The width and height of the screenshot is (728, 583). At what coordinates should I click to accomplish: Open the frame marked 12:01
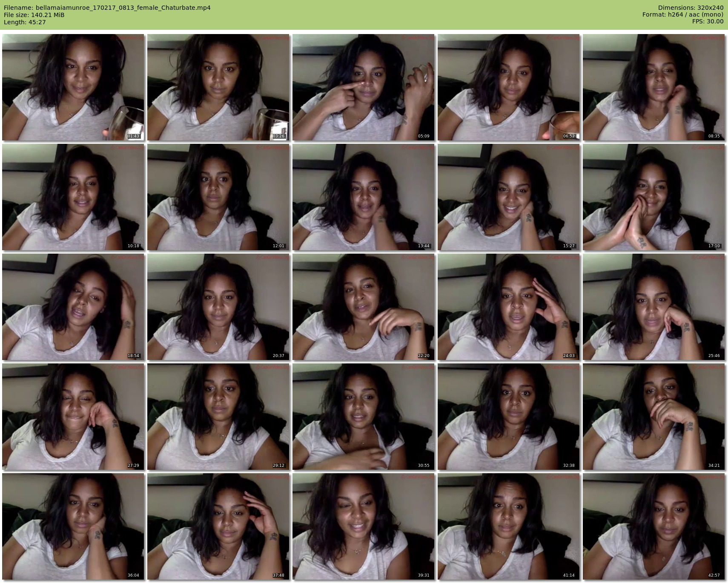[218, 197]
